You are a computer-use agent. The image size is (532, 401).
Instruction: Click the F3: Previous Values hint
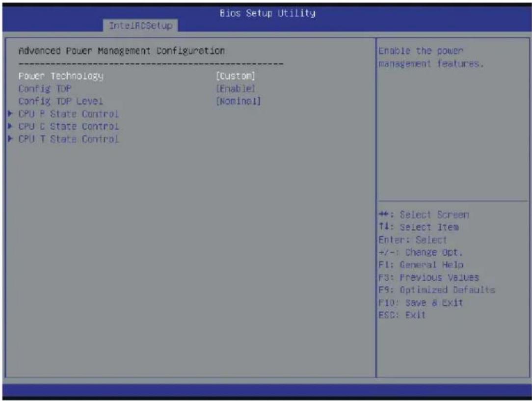(x=428, y=277)
